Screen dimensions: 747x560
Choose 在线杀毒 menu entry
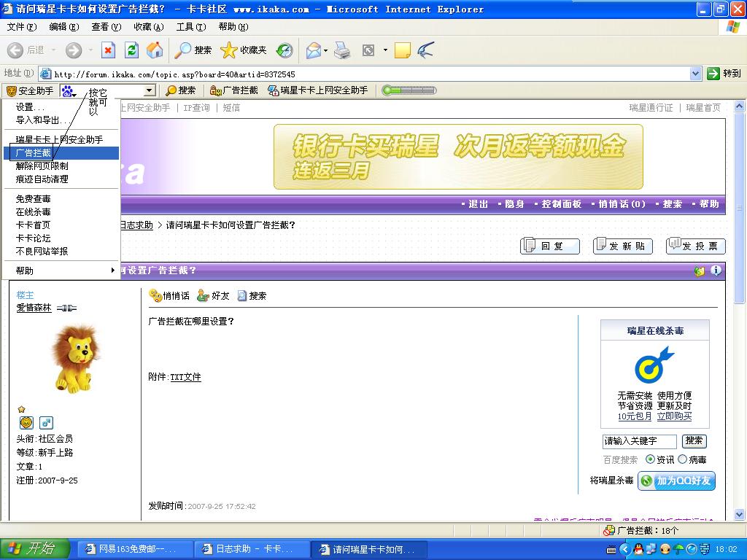tap(61, 212)
